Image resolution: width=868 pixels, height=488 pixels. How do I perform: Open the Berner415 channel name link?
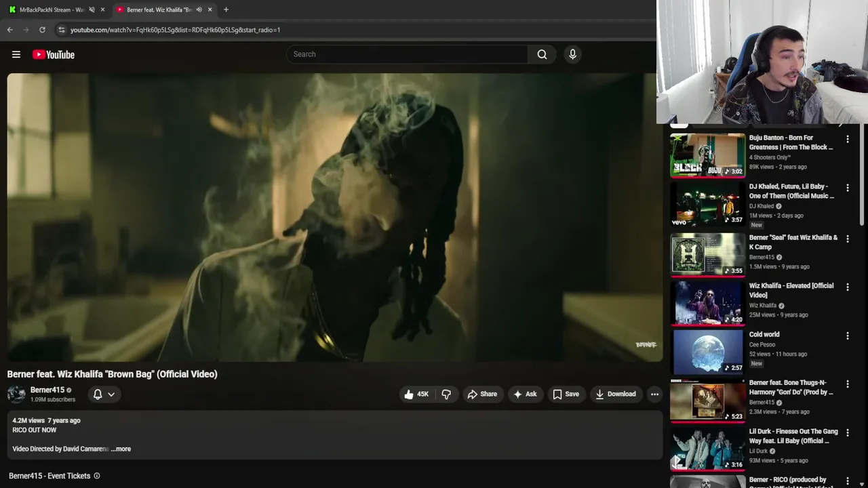click(x=47, y=390)
